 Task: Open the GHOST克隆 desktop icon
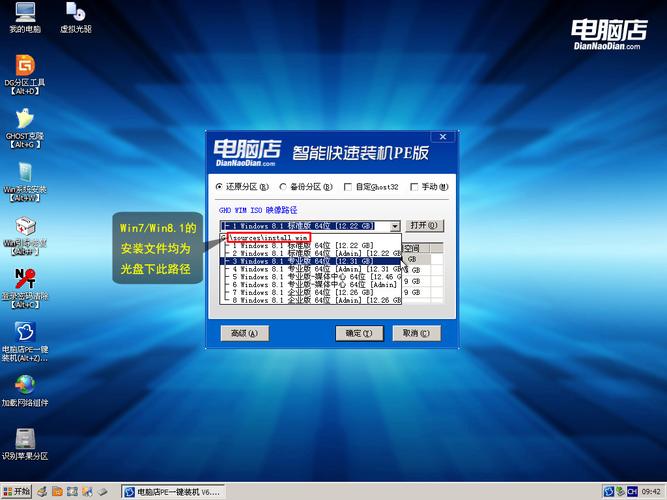tap(24, 120)
